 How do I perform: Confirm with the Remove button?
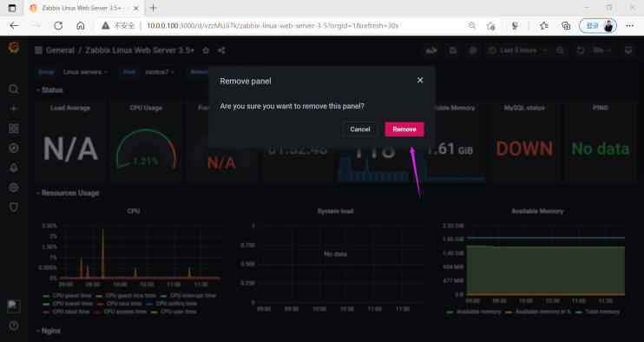(x=404, y=129)
